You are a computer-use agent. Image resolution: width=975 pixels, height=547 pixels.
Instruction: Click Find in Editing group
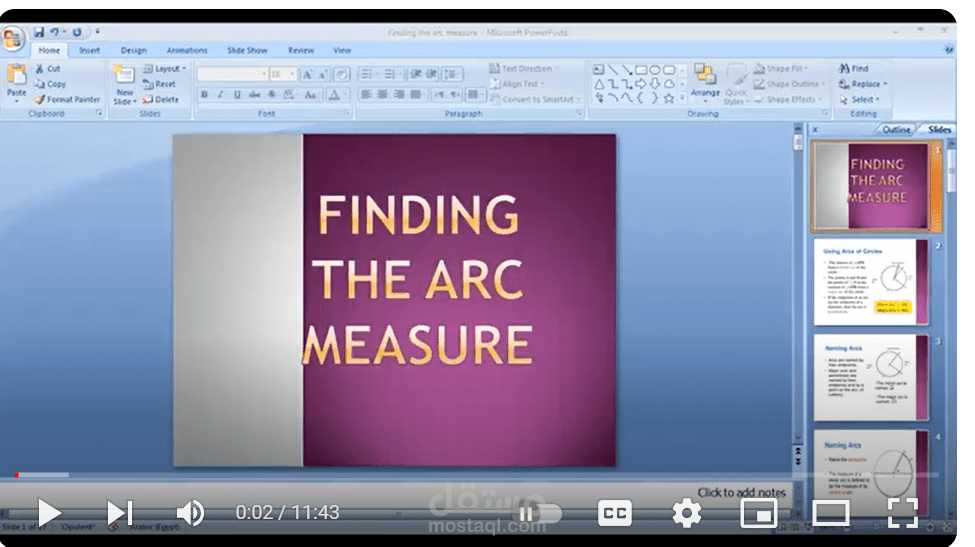pyautogui.click(x=854, y=68)
